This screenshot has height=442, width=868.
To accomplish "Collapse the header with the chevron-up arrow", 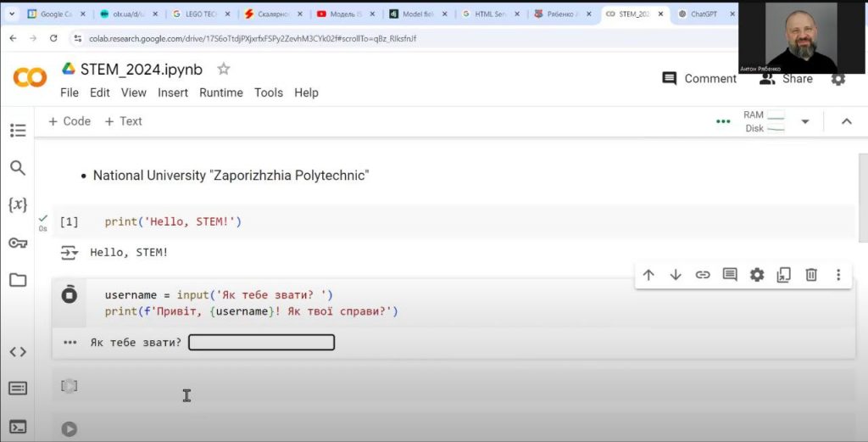I will coord(846,121).
